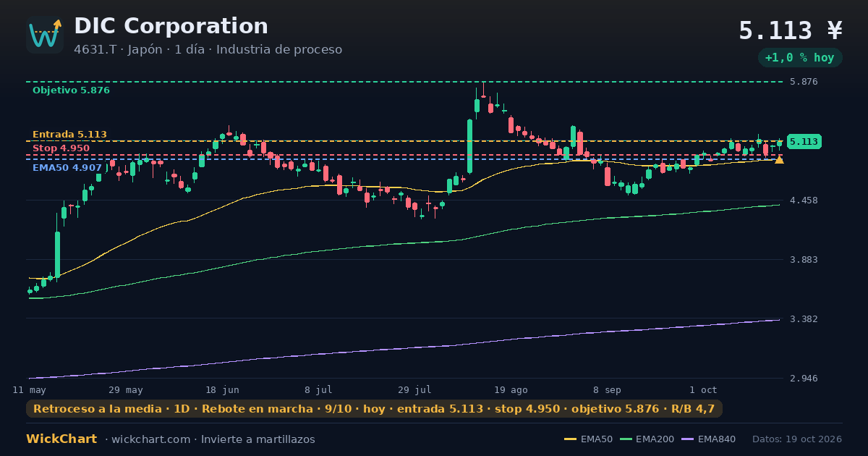Click the 3.883 price axis value

[x=804, y=260]
